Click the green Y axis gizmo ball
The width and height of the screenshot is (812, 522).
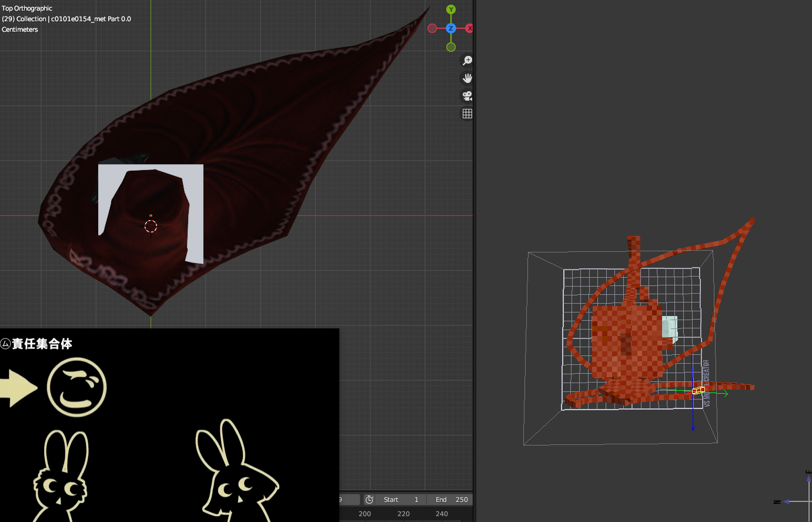(451, 9)
